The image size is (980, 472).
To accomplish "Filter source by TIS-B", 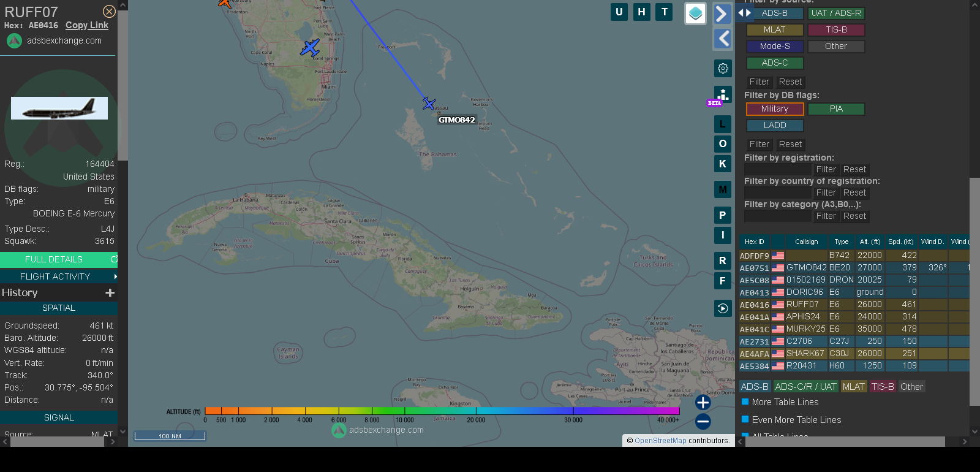I will pos(836,29).
